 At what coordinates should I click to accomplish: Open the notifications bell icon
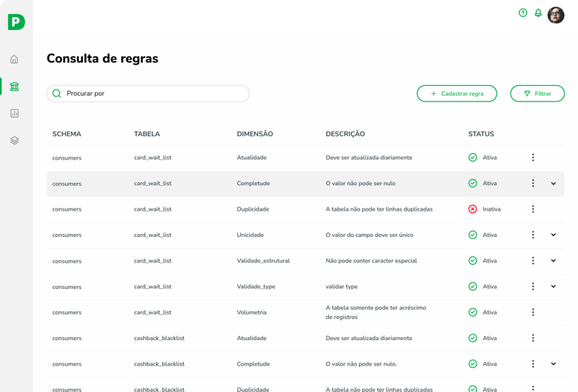538,13
